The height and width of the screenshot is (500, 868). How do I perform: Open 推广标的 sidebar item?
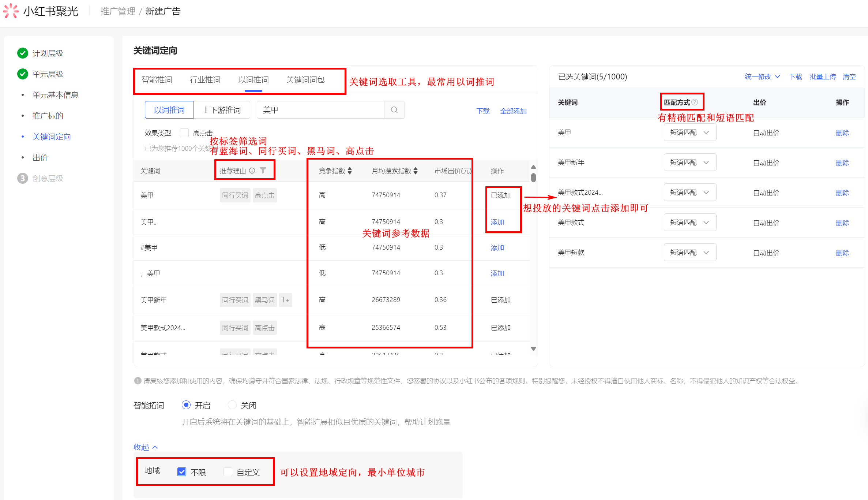coord(48,116)
